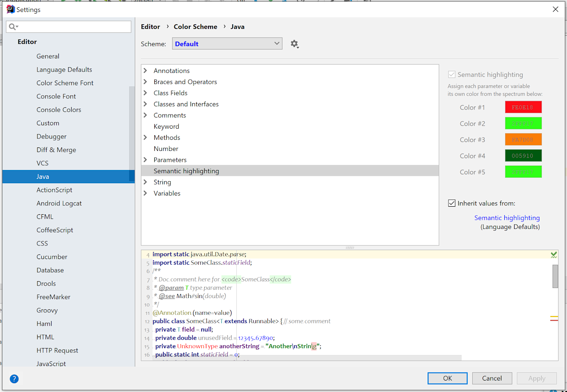Image resolution: width=567 pixels, height=392 pixels.
Task: Expand the Parameters node
Action: point(145,160)
